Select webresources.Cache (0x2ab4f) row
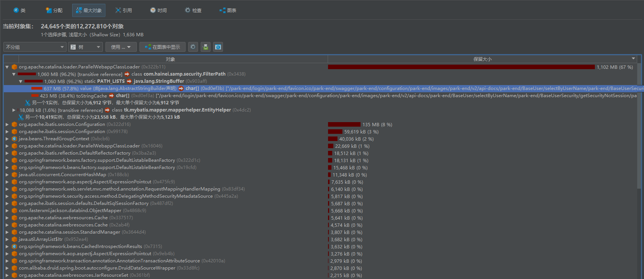The image size is (644, 279). [x=320, y=225]
